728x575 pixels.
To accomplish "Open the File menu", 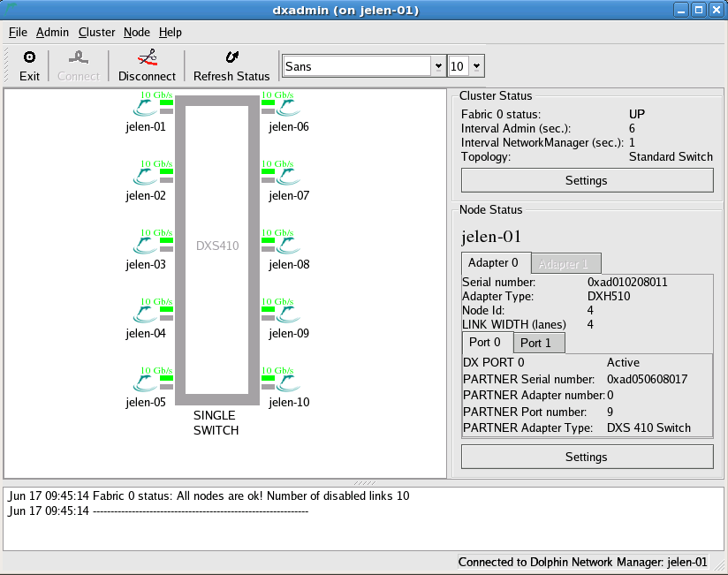I will (18, 33).
